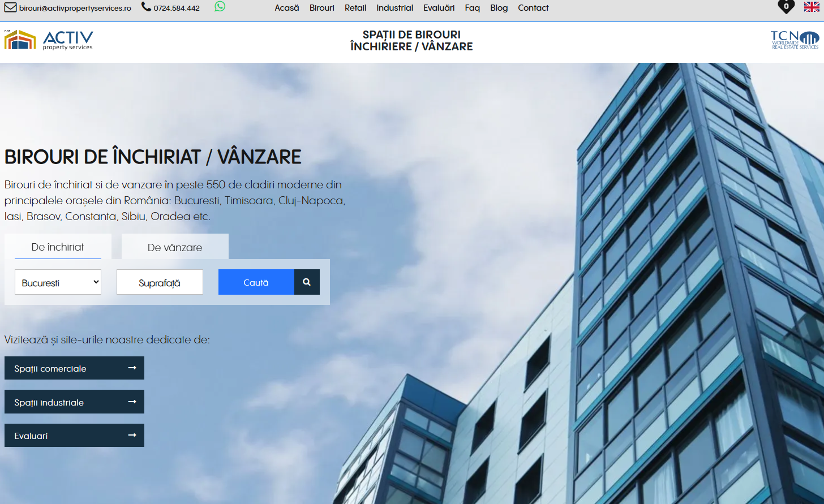
Task: Open the TCN Worldwide logo
Action: (795, 40)
